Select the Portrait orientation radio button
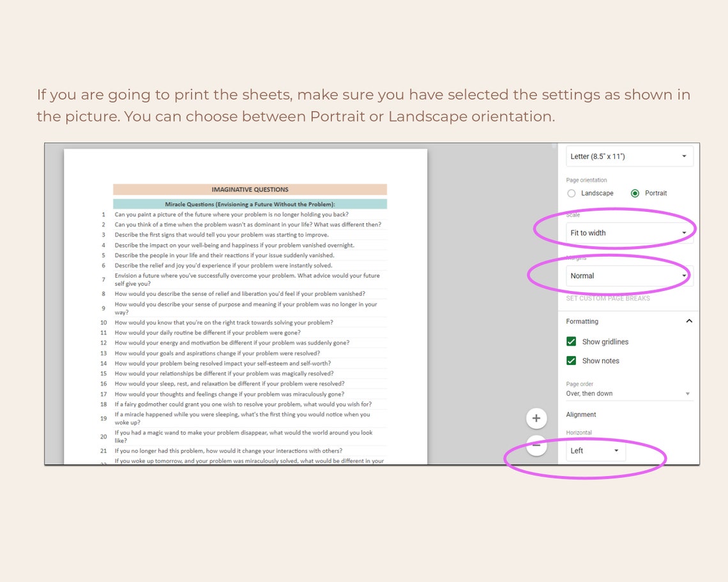 click(635, 193)
